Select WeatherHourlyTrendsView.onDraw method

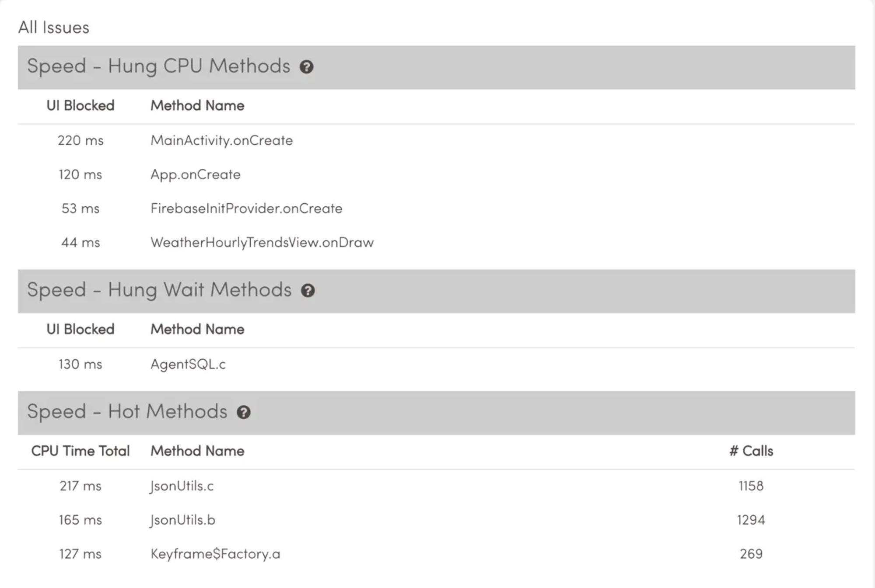[436, 243]
